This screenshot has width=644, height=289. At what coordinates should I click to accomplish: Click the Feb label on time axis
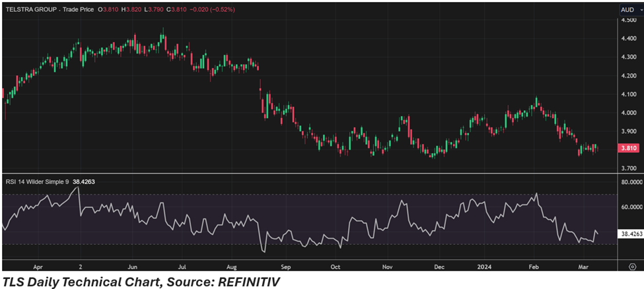(535, 267)
